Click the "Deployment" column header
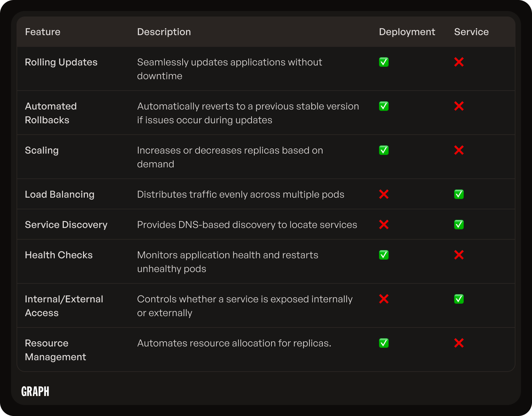Screen dimensions: 532x416 pos(407,32)
